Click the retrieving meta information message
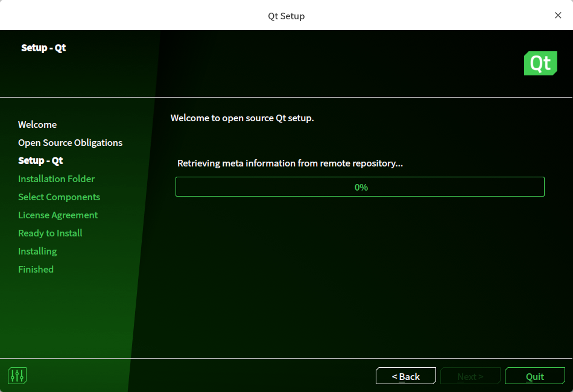 290,163
